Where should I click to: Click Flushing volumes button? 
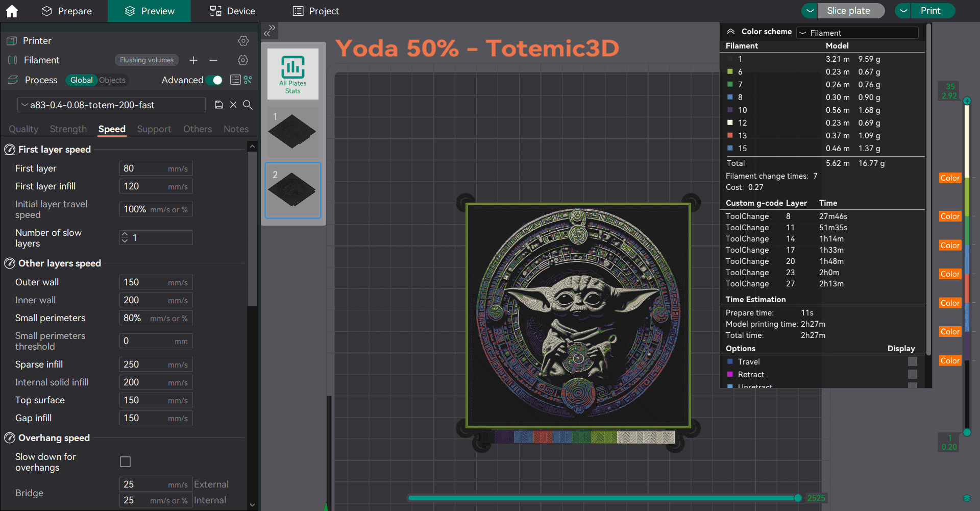tap(146, 60)
